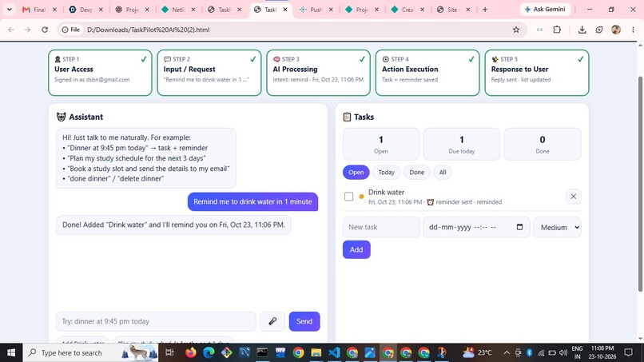This screenshot has height=362, width=644.
Task: Show the Today tasks filter
Action: [386, 172]
